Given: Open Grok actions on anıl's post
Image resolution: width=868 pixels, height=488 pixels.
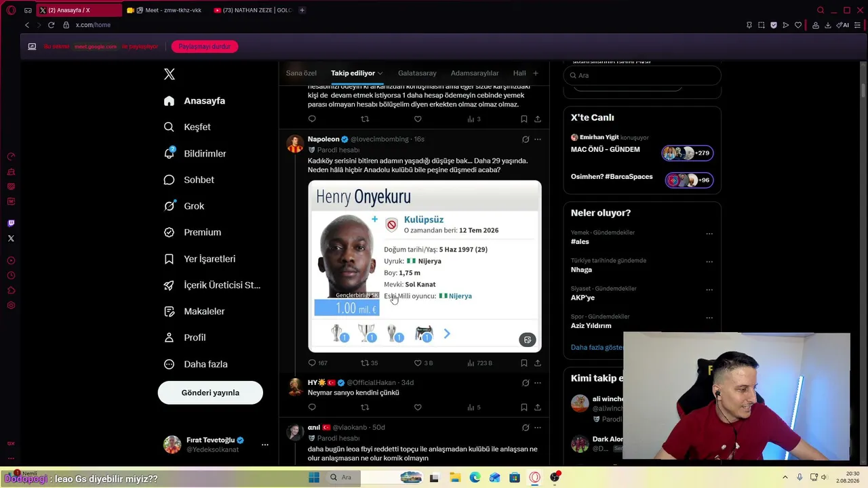Looking at the screenshot, I should pos(526,428).
